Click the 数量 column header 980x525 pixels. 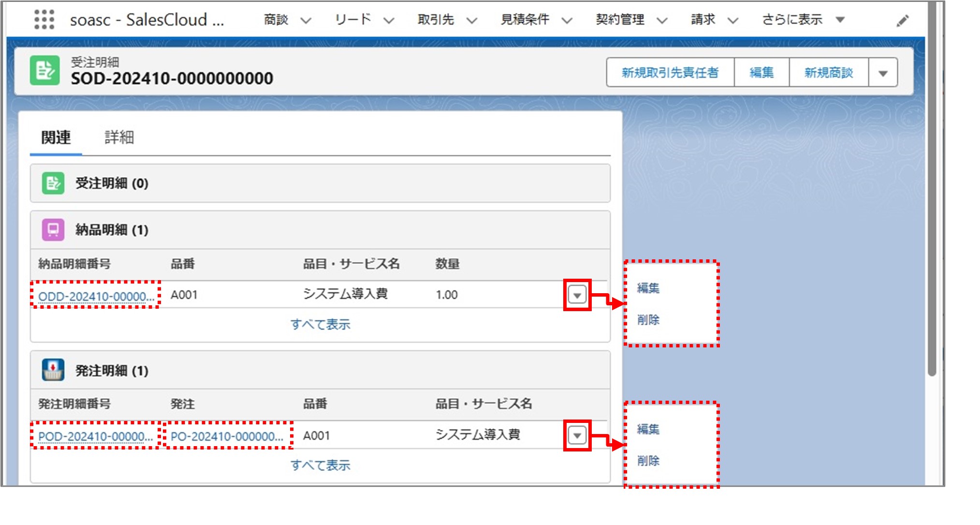click(x=448, y=264)
